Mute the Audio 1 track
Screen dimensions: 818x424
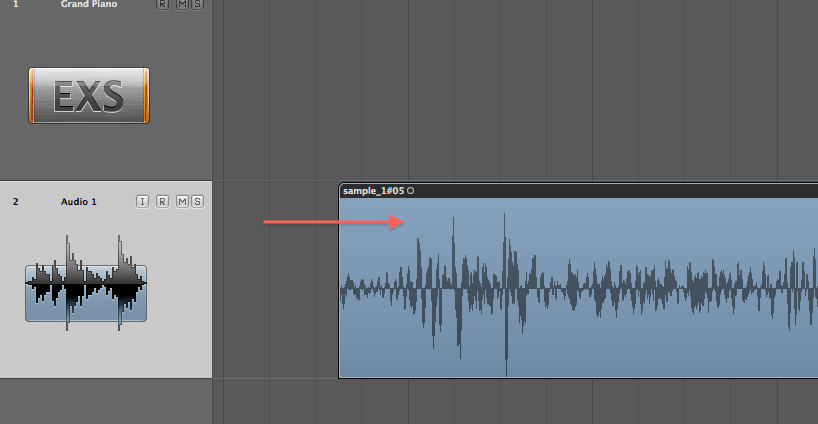coord(182,202)
